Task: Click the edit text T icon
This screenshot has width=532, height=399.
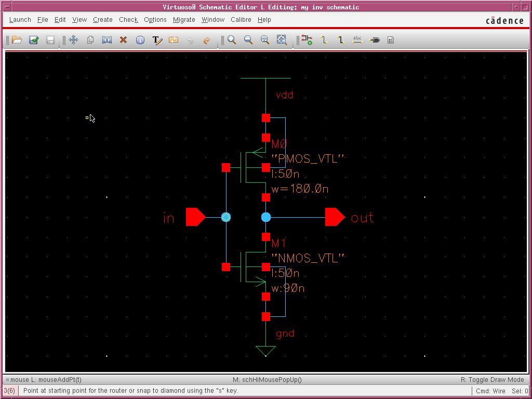Action: (157, 40)
